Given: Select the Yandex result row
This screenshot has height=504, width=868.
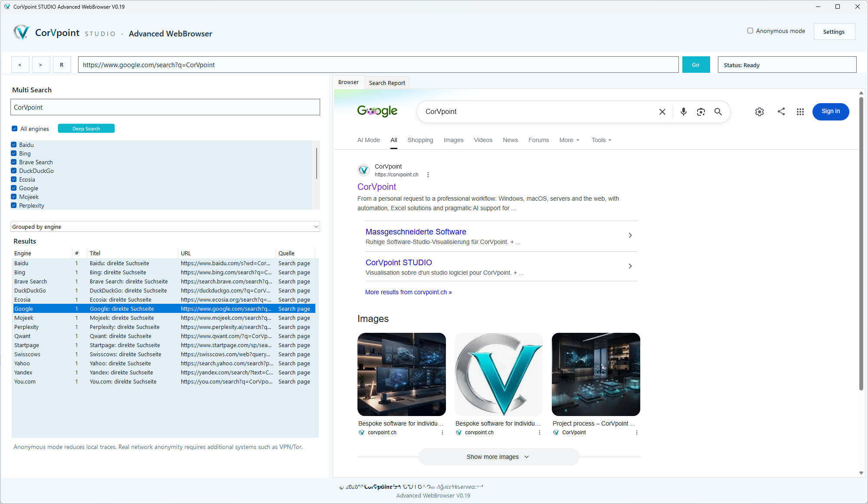Looking at the screenshot, I should click(x=164, y=372).
